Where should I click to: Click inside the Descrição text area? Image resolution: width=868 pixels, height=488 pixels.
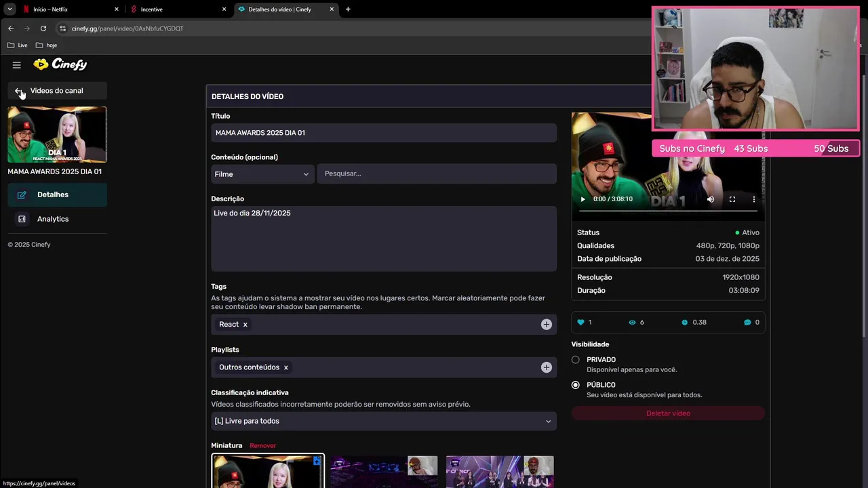pyautogui.click(x=384, y=239)
